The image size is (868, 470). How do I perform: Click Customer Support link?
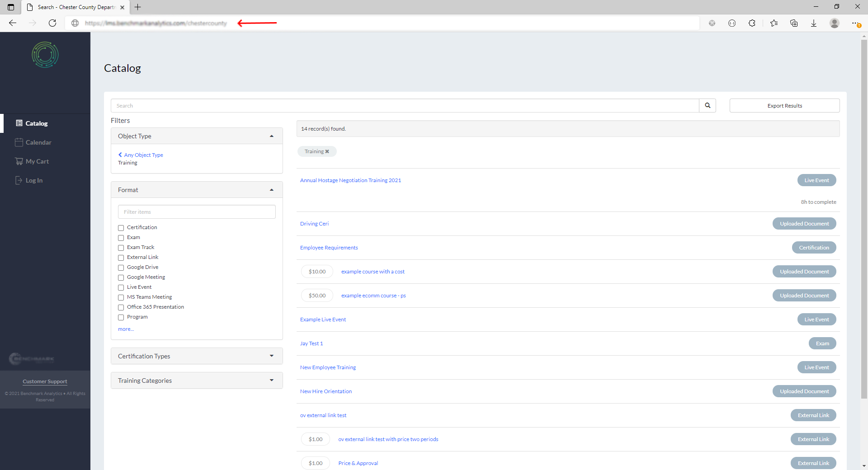45,381
